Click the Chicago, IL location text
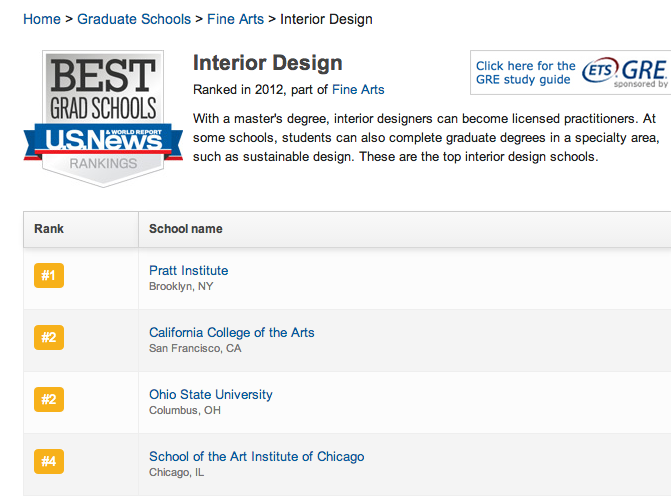The image size is (671, 500). click(176, 473)
